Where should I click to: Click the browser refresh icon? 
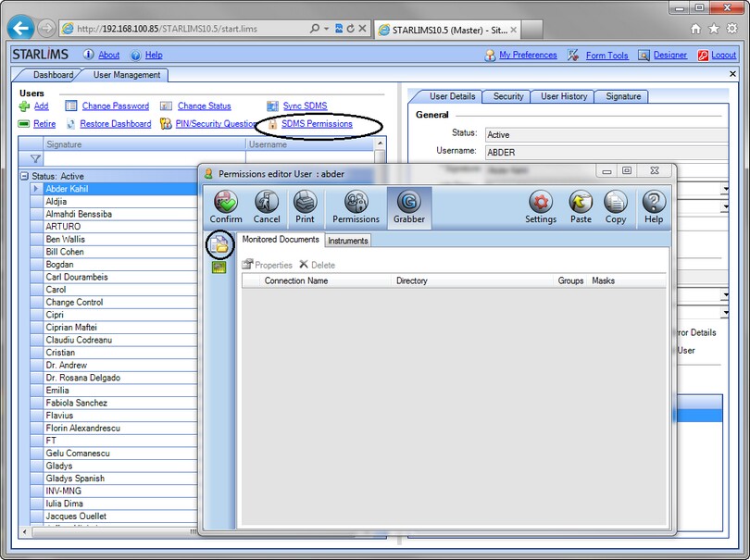(351, 29)
